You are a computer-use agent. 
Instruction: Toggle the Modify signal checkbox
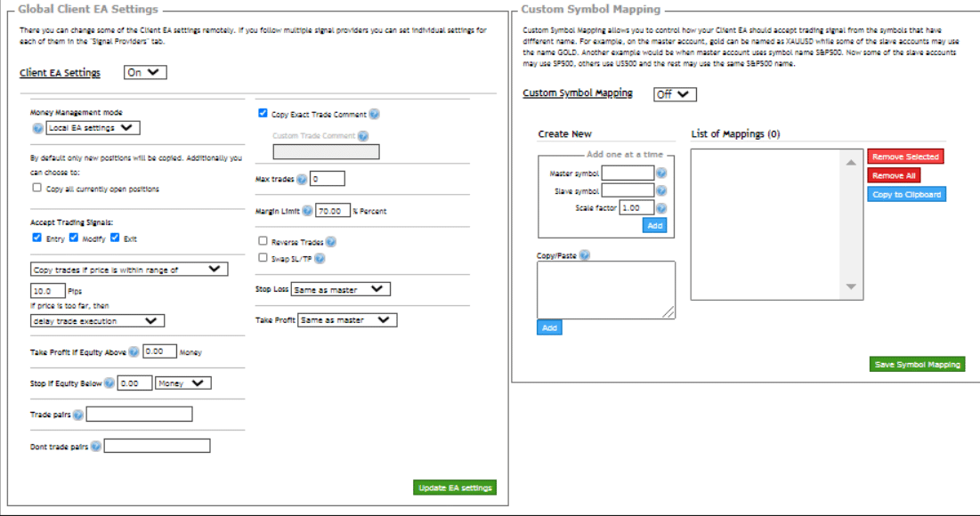[x=74, y=238]
